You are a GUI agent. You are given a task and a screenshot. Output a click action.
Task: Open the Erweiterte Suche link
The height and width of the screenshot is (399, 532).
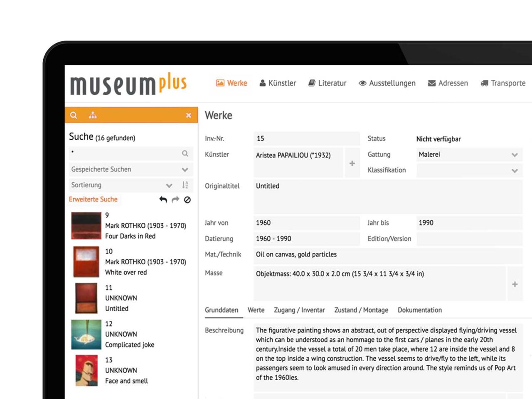93,199
